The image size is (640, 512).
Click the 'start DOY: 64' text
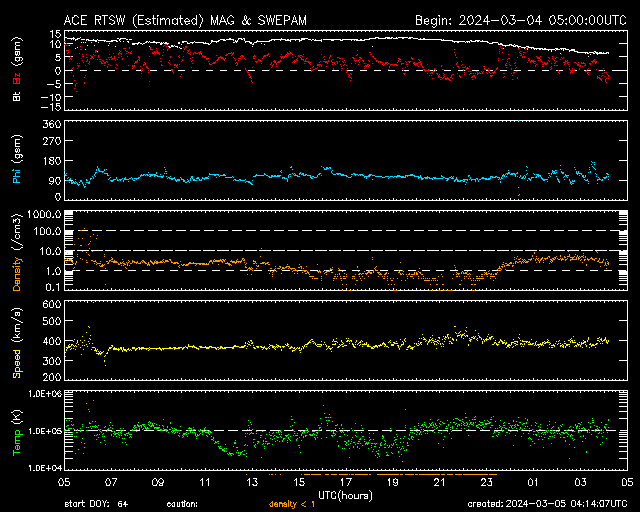click(x=96, y=503)
